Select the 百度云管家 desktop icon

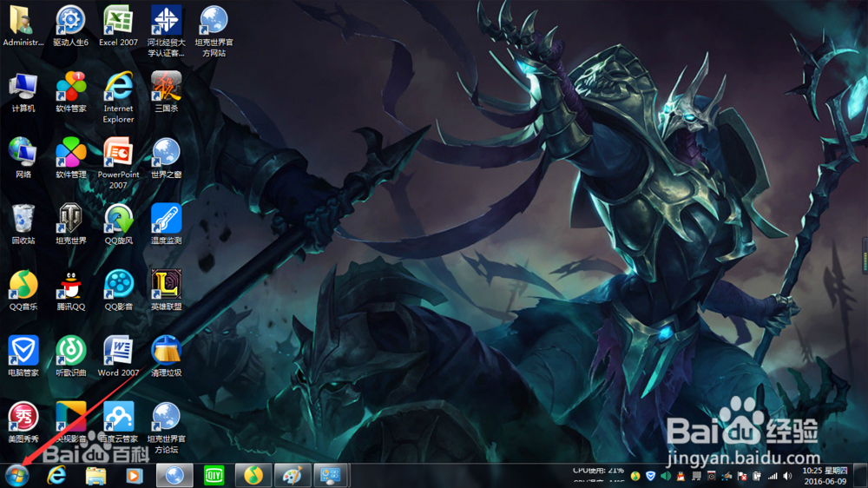point(118,422)
